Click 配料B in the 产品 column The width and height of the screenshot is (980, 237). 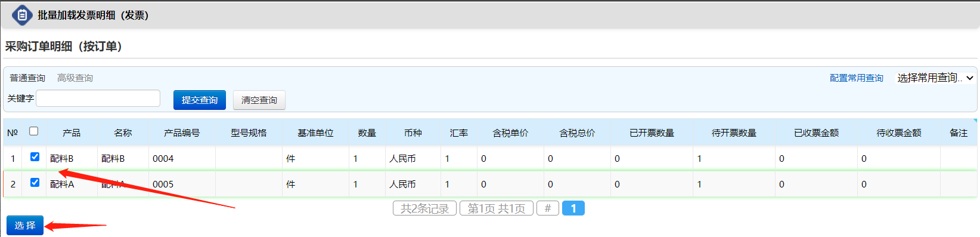[x=61, y=159]
